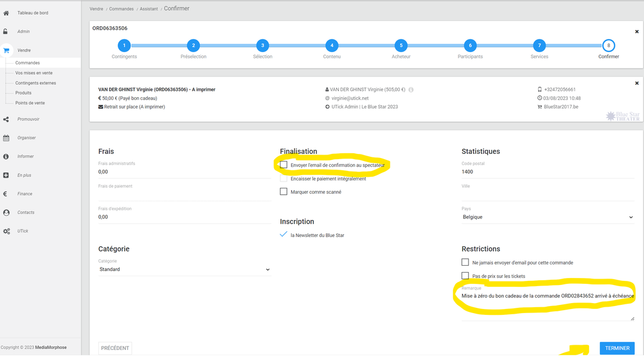This screenshot has width=644, height=364.
Task: Jump to step 5 Acheteur in progress bar
Action: (401, 46)
